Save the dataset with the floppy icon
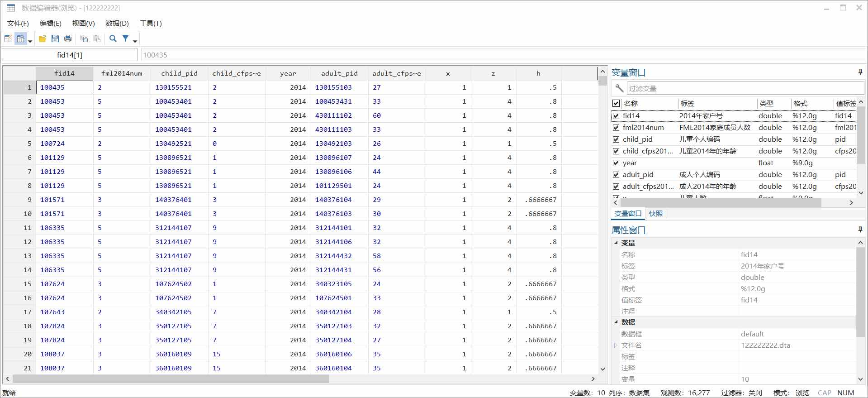868x398 pixels. [55, 39]
